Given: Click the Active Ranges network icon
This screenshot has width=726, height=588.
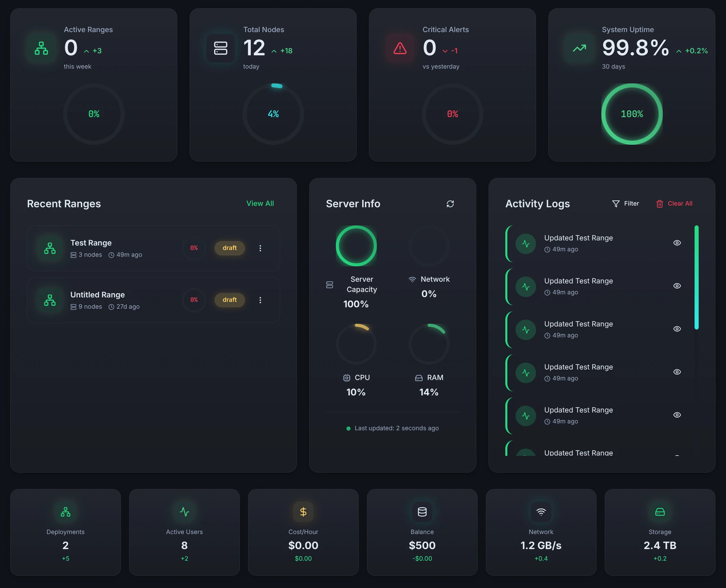Looking at the screenshot, I should pos(41,48).
